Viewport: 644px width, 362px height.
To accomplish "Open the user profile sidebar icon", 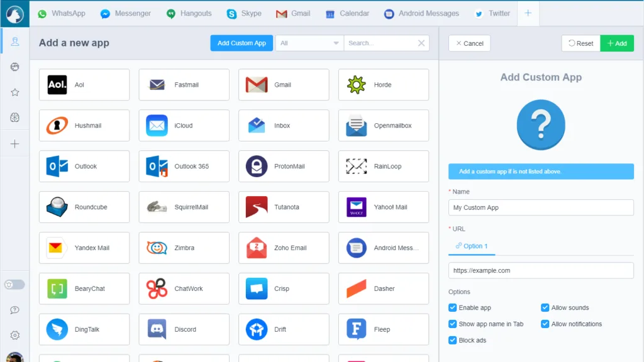I will pos(15,41).
